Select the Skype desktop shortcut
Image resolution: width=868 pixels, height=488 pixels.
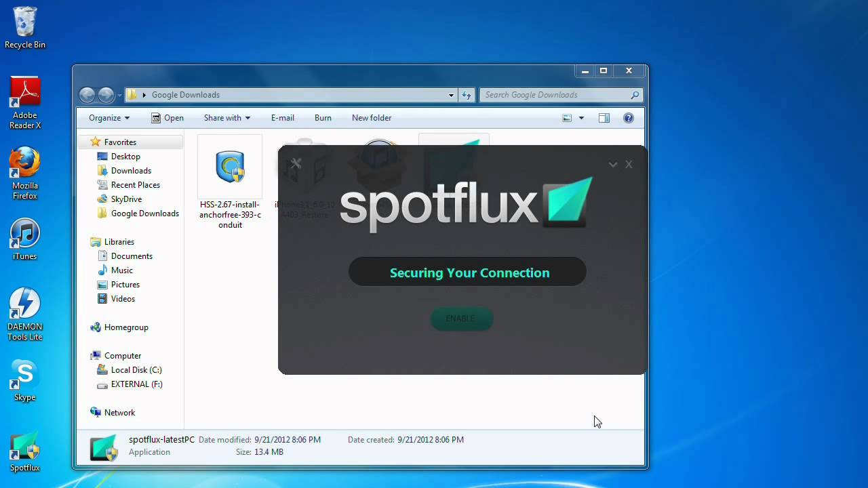pyautogui.click(x=25, y=380)
